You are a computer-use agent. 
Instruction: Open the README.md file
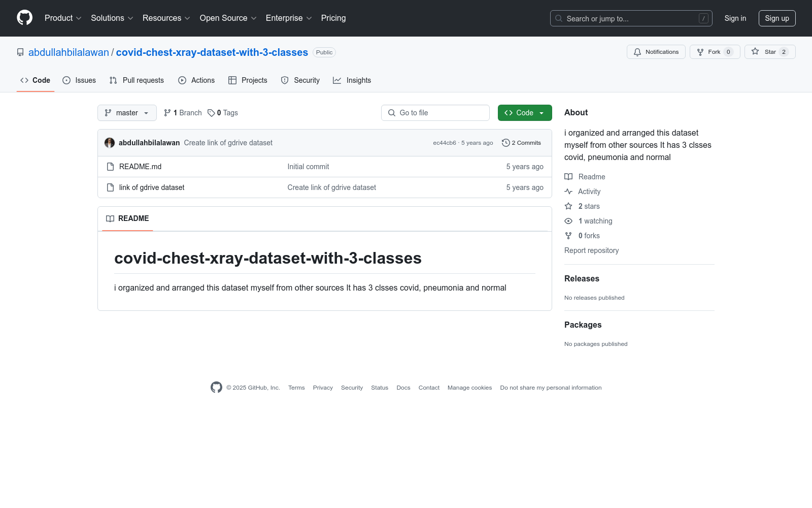(x=141, y=167)
